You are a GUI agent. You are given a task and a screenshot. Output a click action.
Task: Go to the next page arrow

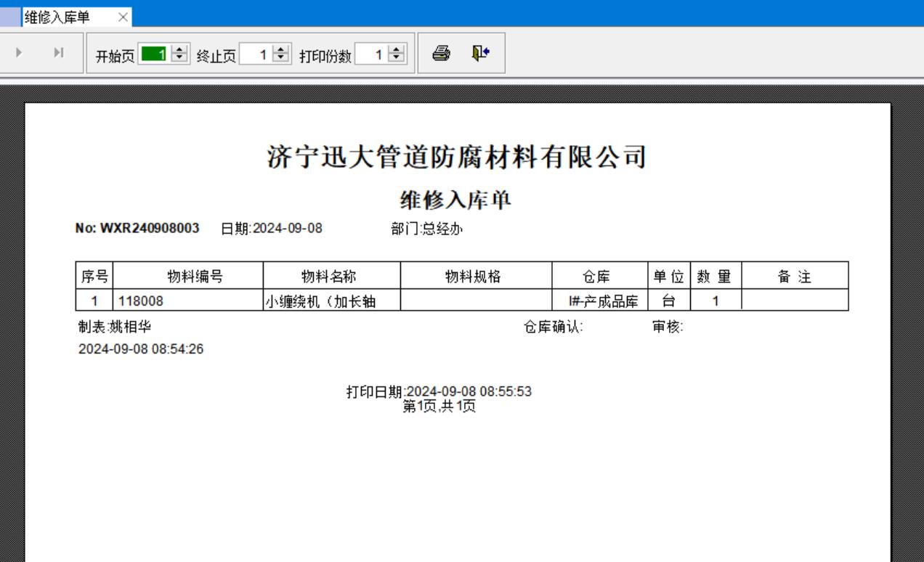(x=19, y=53)
